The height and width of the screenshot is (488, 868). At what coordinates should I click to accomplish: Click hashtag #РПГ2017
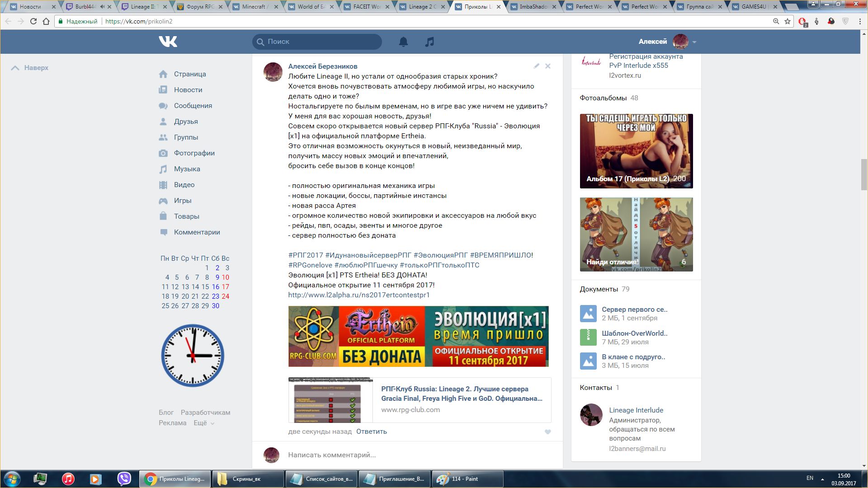[x=306, y=255]
